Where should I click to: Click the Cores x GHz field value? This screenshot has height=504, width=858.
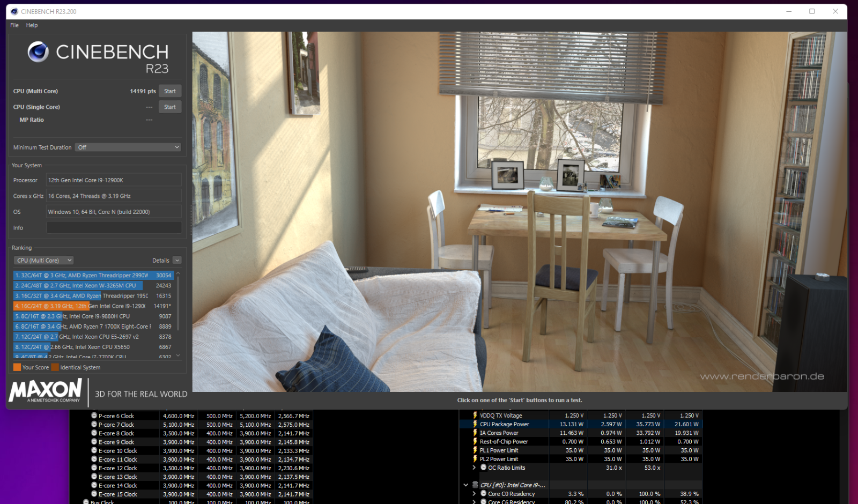114,196
